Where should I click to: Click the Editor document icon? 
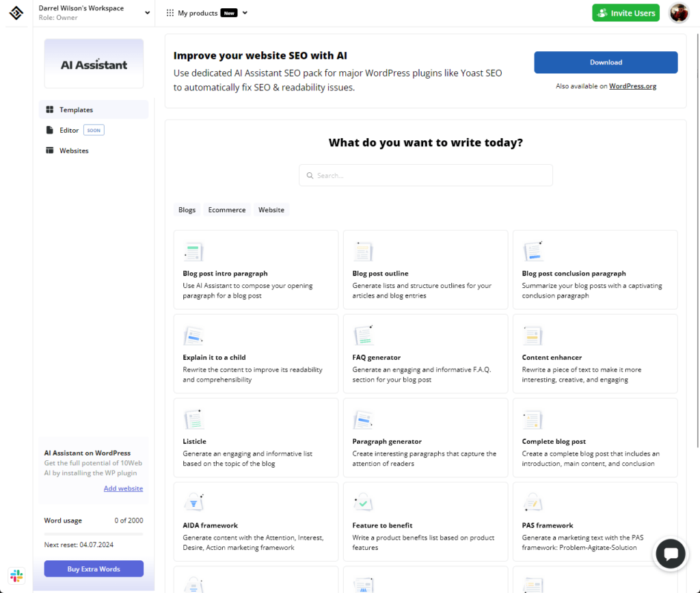49,130
